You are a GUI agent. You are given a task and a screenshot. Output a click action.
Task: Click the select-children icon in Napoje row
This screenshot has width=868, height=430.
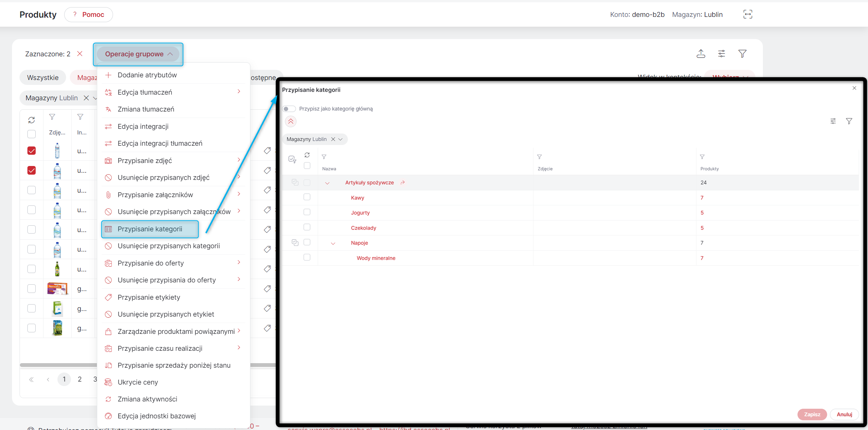coord(295,243)
